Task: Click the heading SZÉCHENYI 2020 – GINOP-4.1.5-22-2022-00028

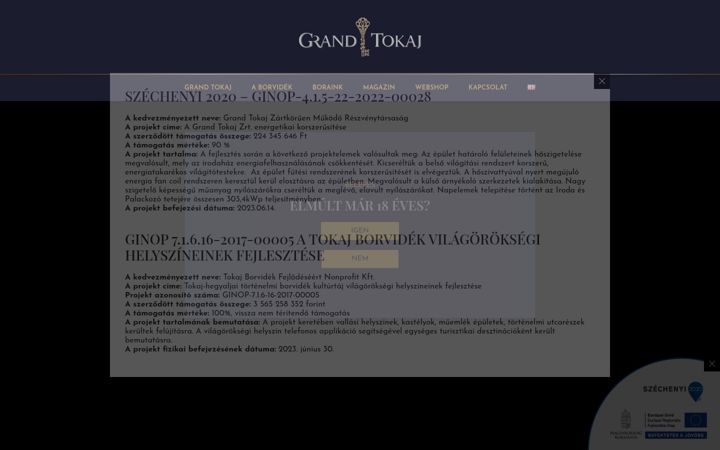Action: (278, 96)
